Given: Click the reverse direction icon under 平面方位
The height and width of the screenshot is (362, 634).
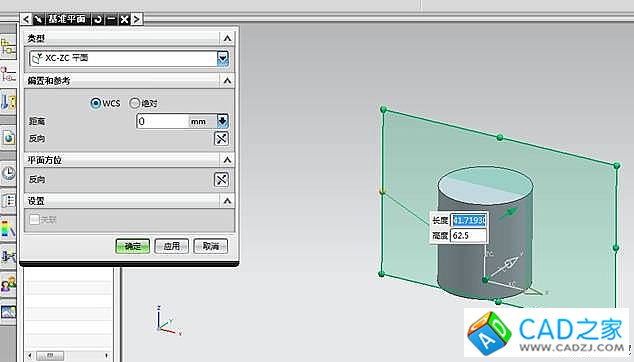Looking at the screenshot, I should [221, 180].
